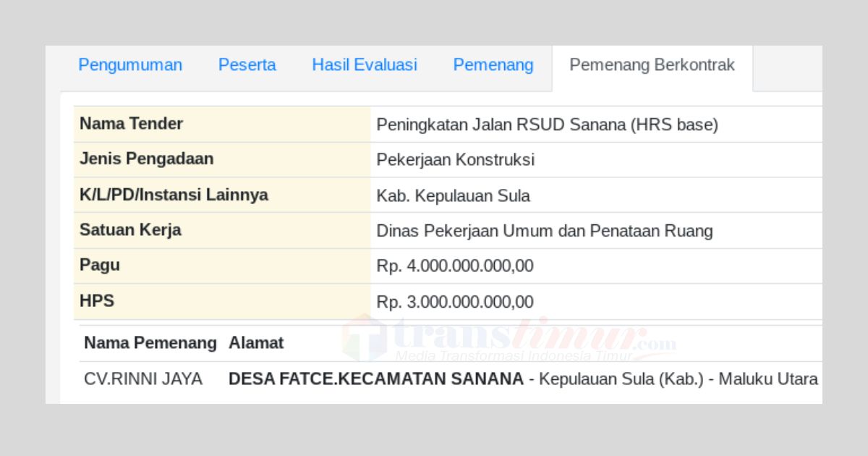Click the HPS amount Rp. 3.000.000.000,00
The width and height of the screenshot is (868, 456).
pos(454,302)
